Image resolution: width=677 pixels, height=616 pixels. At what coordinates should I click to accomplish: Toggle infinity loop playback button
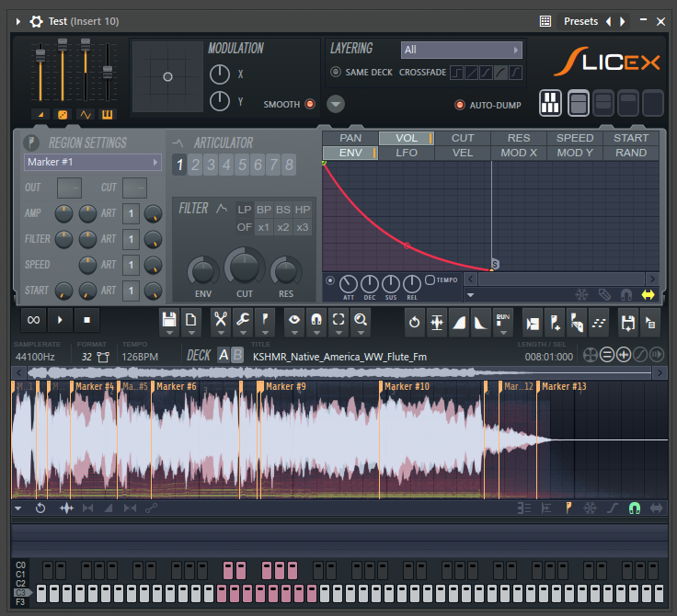(34, 320)
